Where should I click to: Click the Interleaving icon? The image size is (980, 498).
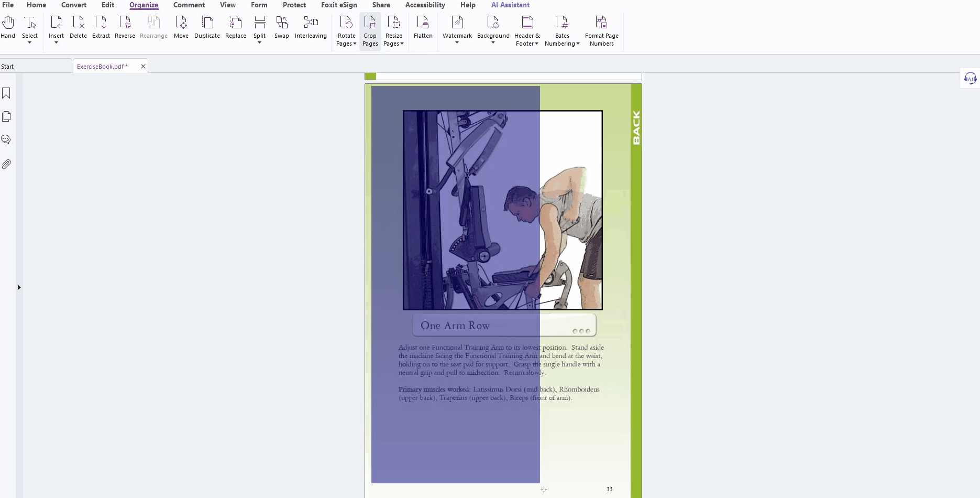click(x=311, y=23)
